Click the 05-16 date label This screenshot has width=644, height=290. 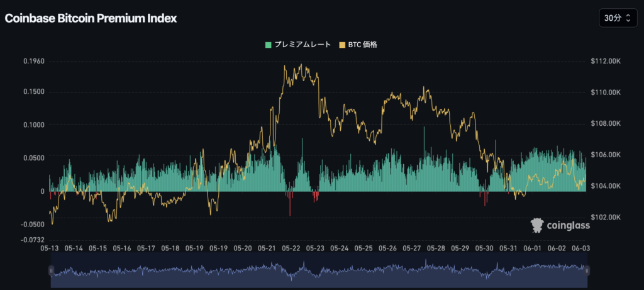[122, 248]
